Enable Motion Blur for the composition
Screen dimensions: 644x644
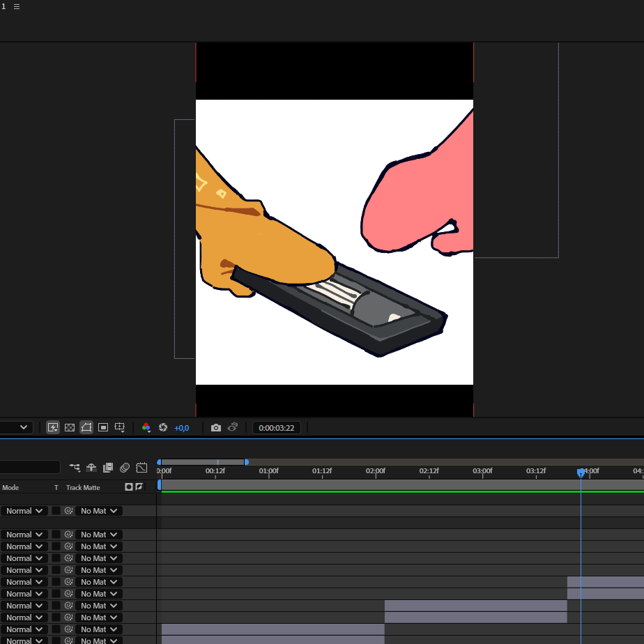click(x=125, y=468)
